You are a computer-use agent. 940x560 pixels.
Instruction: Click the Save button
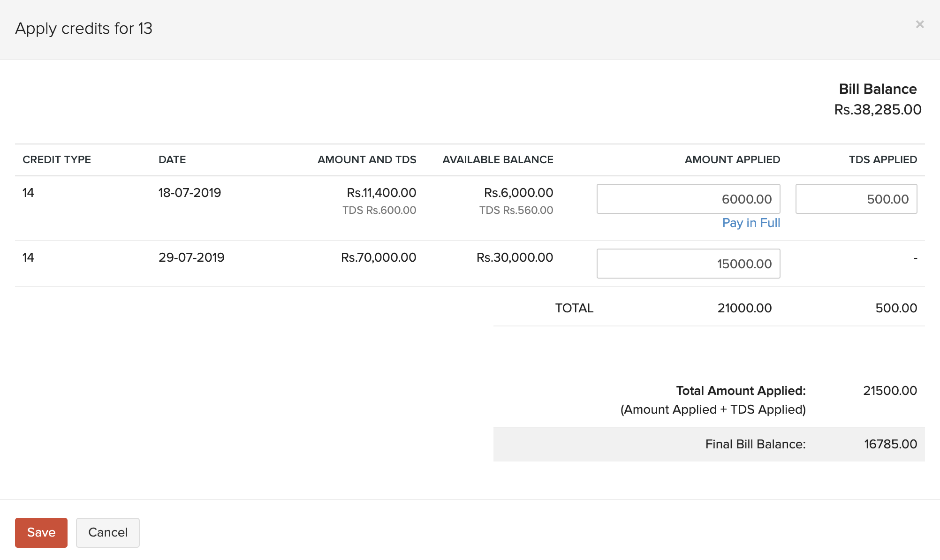coord(41,532)
